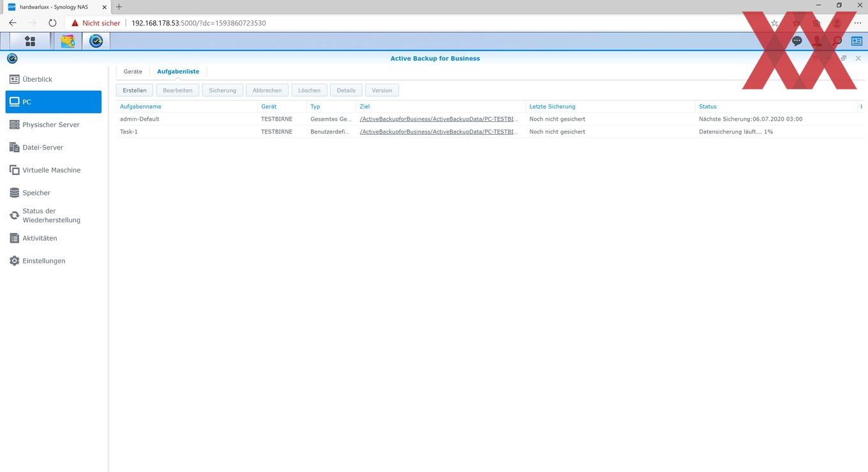Open Status der Wiederherstellung

coord(54,215)
